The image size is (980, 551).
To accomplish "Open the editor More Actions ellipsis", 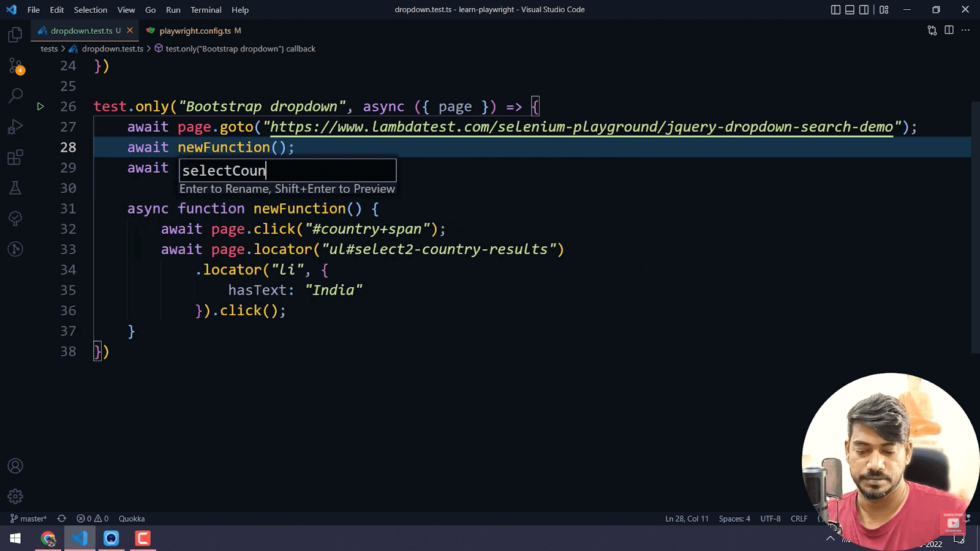I will pyautogui.click(x=966, y=30).
